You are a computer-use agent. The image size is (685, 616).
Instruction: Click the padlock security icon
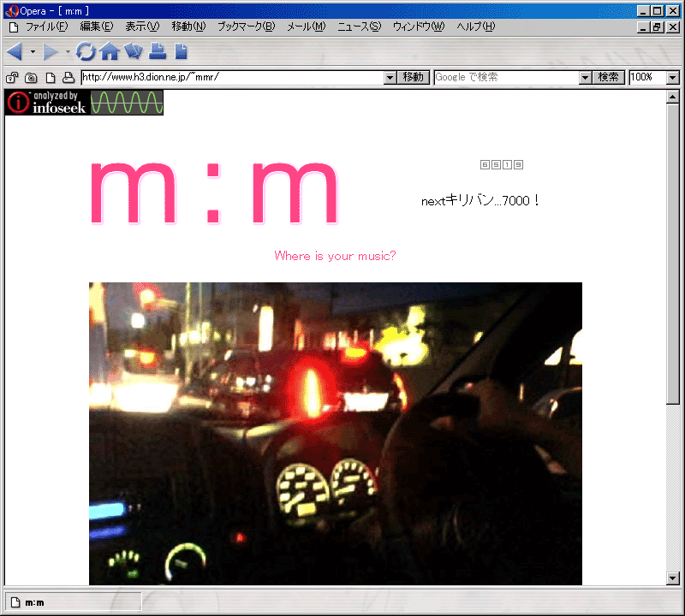tap(12, 78)
